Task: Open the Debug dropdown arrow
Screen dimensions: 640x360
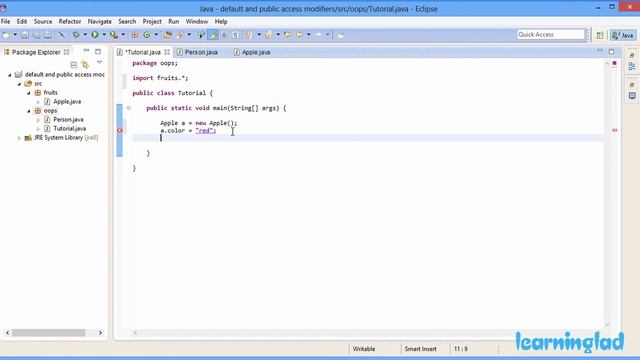Action: pyautogui.click(x=85, y=35)
